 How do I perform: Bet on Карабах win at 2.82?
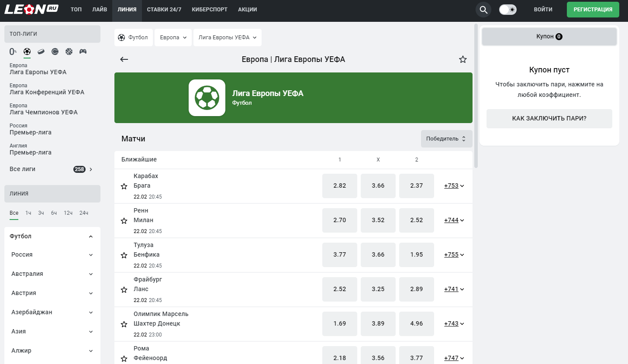[x=340, y=186]
